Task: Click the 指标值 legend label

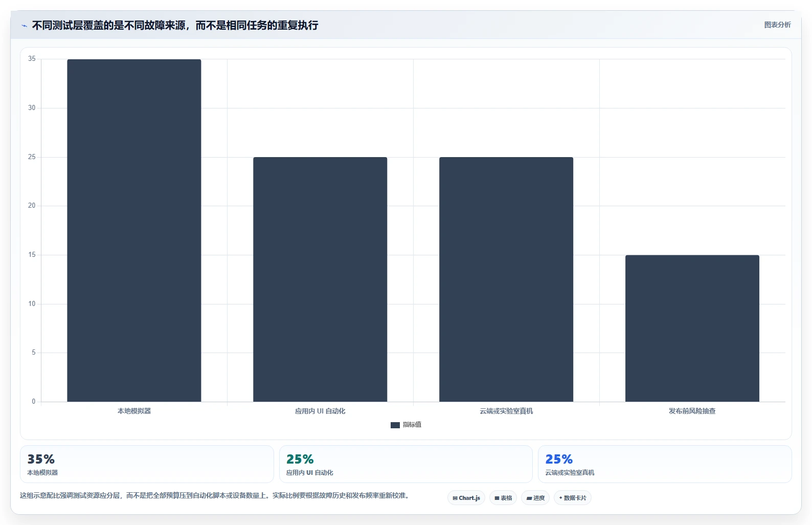Action: tap(412, 425)
